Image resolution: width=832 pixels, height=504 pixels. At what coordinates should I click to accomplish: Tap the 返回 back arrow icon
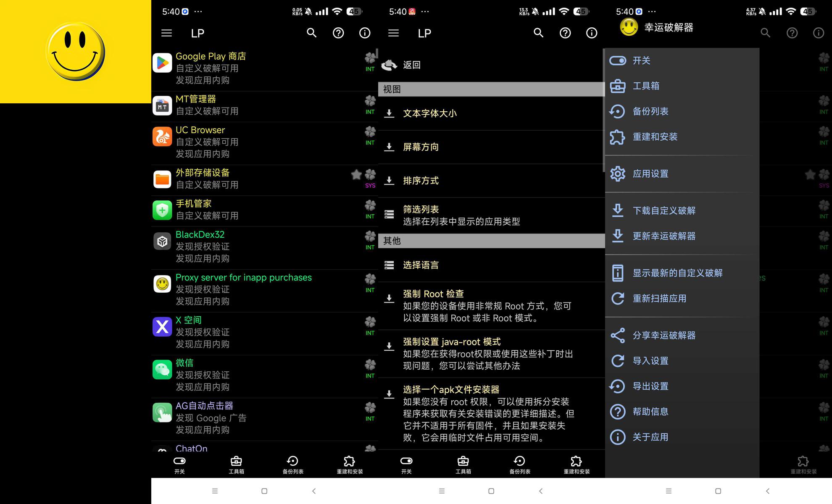click(x=389, y=65)
